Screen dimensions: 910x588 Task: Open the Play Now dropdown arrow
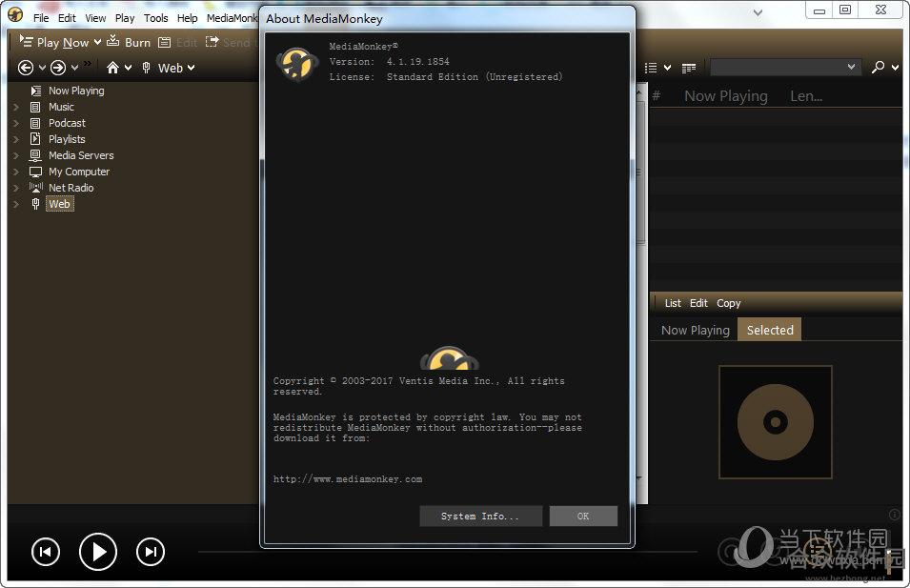click(97, 42)
